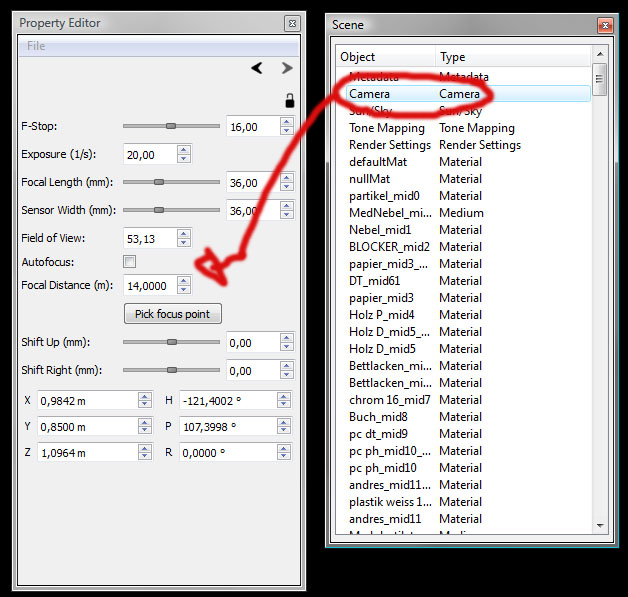Select defaultMat material in Scene list

tap(377, 162)
